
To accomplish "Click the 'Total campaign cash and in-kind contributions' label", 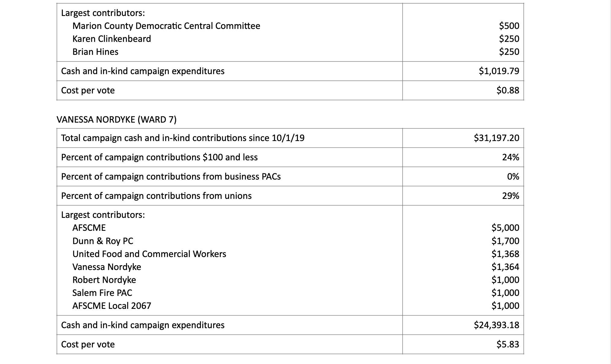I will tap(183, 138).
